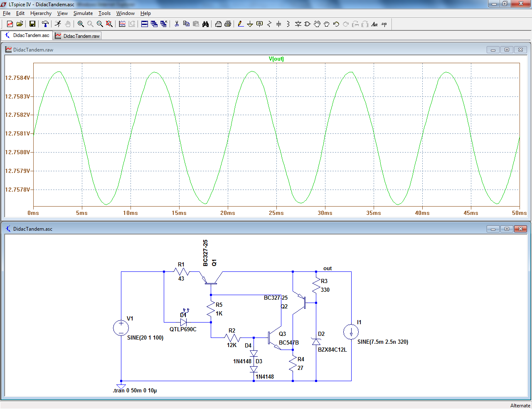Viewport: 532px width, 409px height.
Task: Click the QTLP690C LED label
Action: 183,329
